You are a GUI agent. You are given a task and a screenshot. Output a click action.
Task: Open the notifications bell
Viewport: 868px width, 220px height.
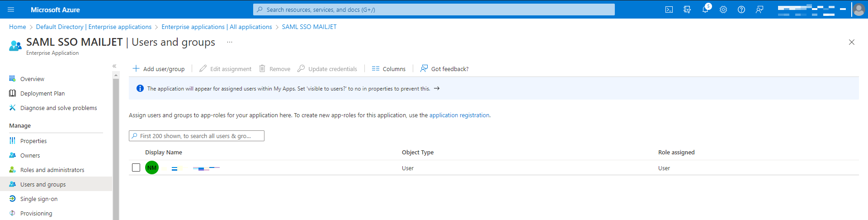coord(705,10)
